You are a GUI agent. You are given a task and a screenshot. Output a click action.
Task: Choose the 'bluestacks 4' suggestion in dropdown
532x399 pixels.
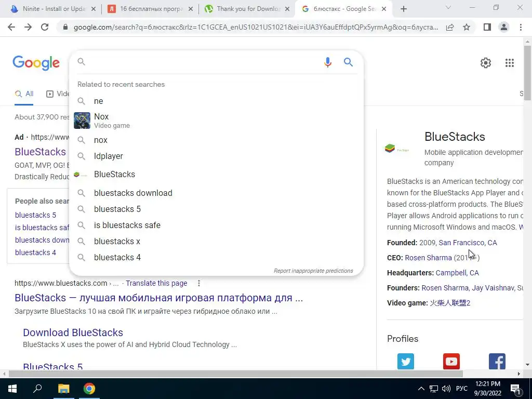216,258
